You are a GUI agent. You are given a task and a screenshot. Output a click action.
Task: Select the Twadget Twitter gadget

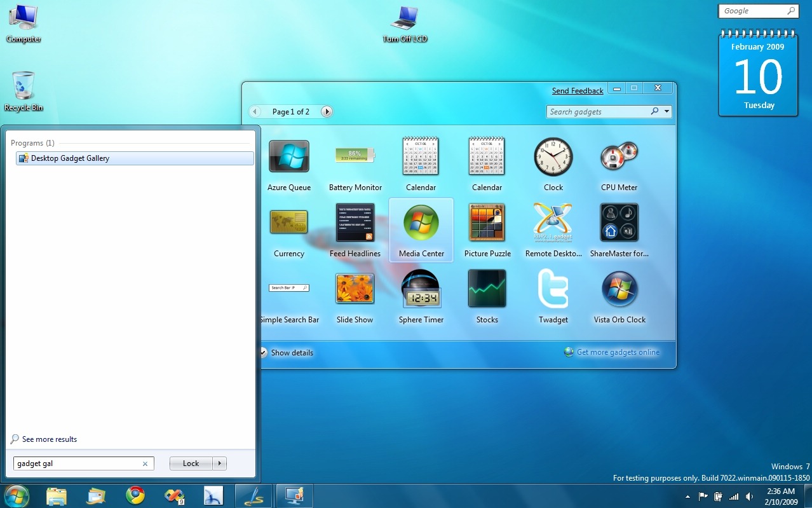(x=553, y=289)
